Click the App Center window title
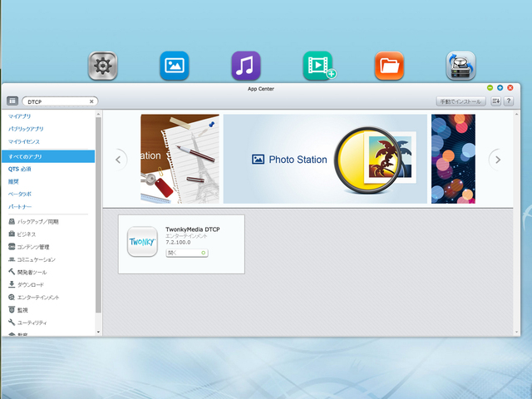Screen dimensions: 532x399 260,89
